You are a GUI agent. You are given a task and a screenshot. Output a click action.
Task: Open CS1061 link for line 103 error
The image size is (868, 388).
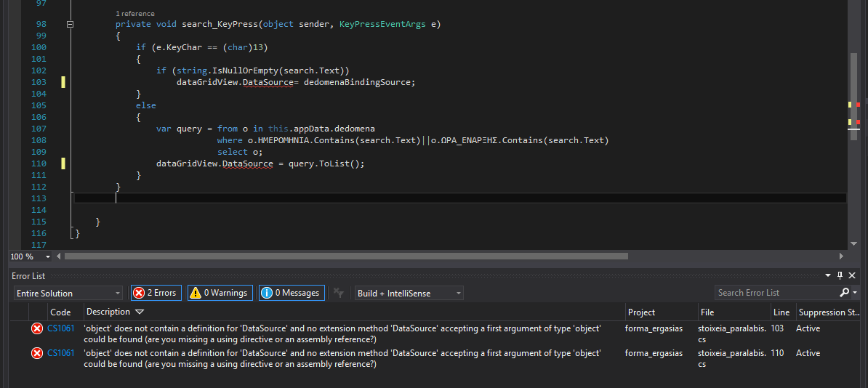[61, 328]
